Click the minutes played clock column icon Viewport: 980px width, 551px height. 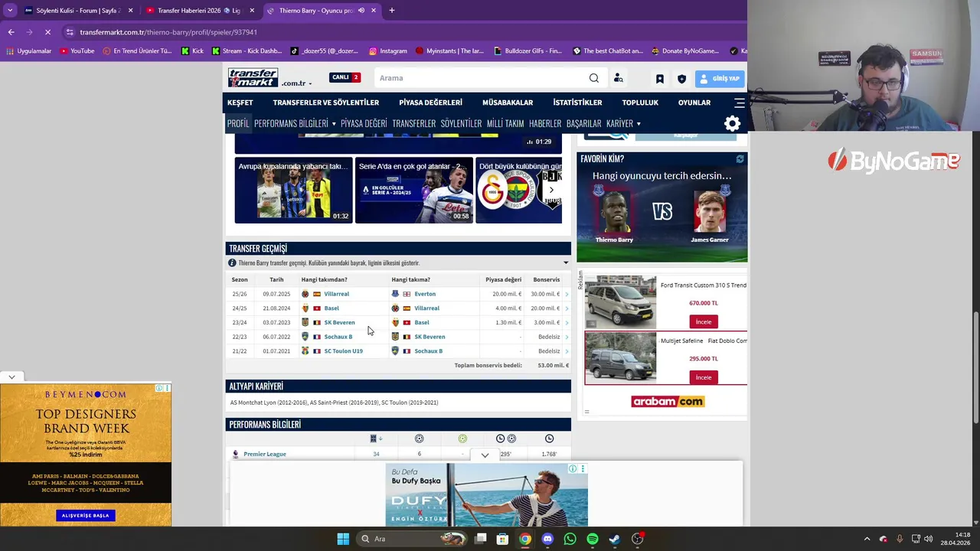[x=549, y=439]
